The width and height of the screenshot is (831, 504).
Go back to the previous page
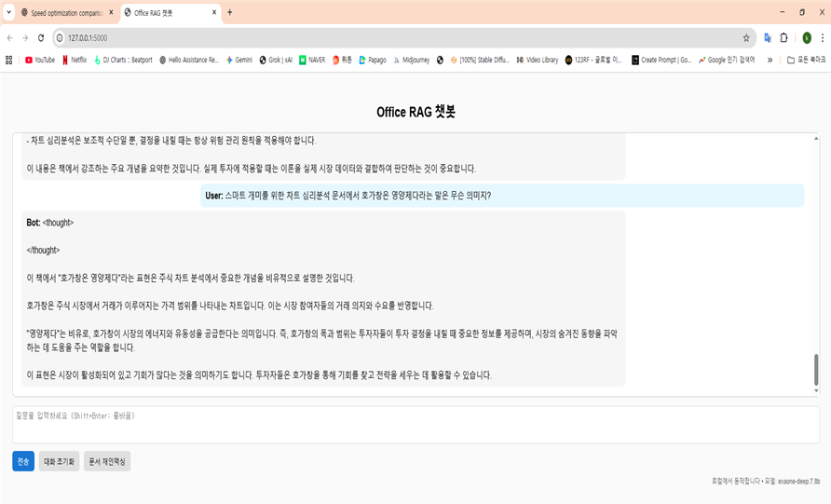click(x=9, y=38)
